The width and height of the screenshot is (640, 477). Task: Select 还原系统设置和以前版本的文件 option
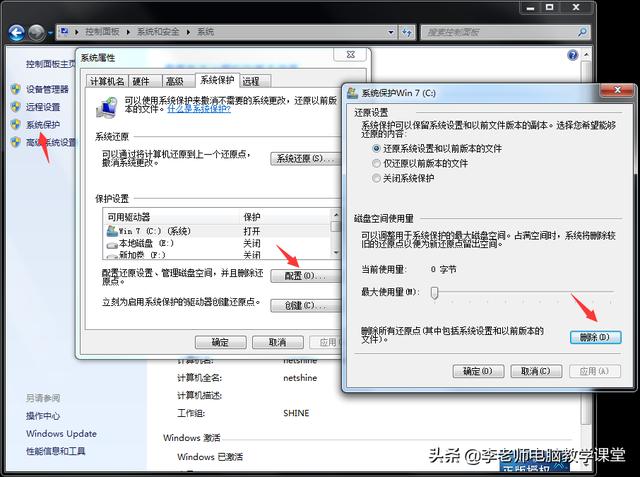click(376, 149)
